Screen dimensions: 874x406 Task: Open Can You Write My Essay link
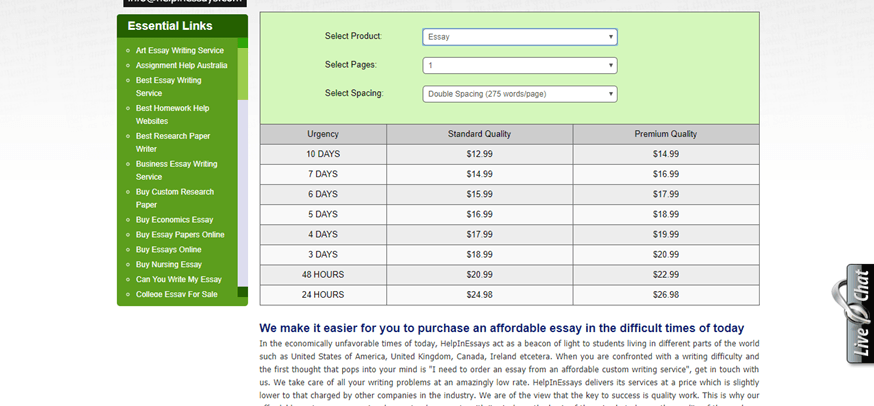[x=178, y=279]
